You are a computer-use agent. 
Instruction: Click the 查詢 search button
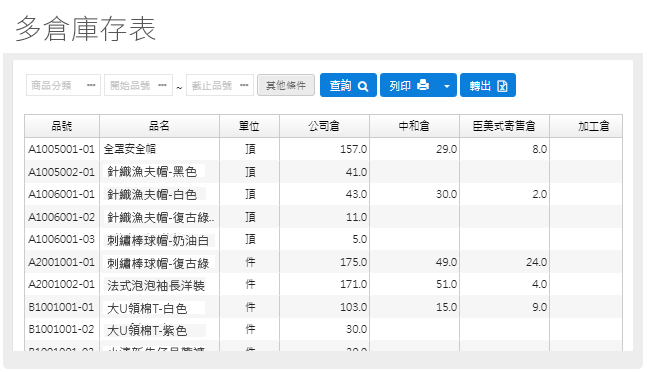click(x=348, y=85)
